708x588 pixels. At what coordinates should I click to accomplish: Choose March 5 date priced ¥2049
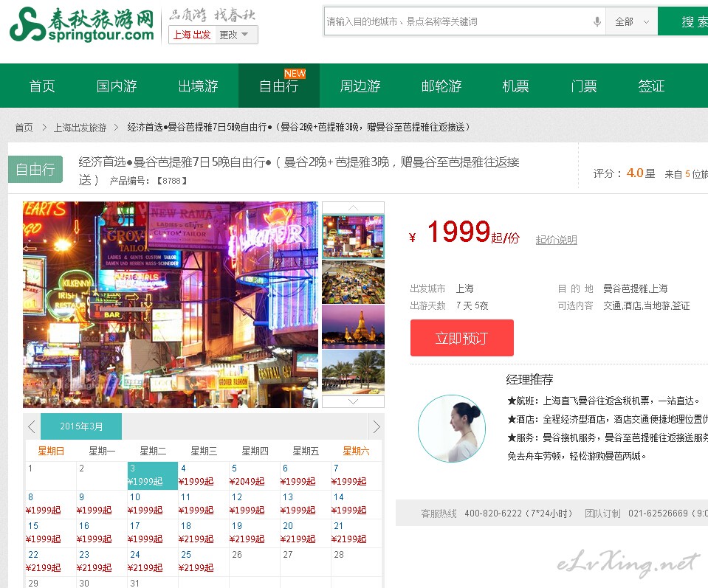tap(247, 475)
